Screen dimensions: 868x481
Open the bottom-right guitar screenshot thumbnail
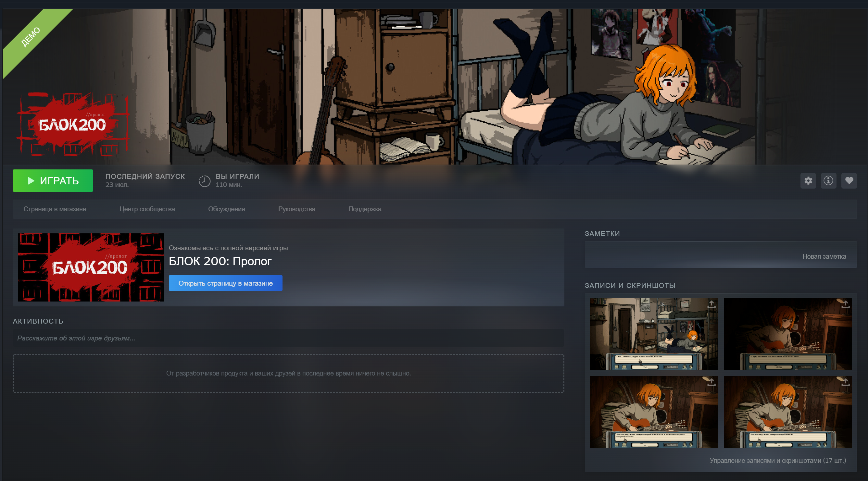(788, 412)
